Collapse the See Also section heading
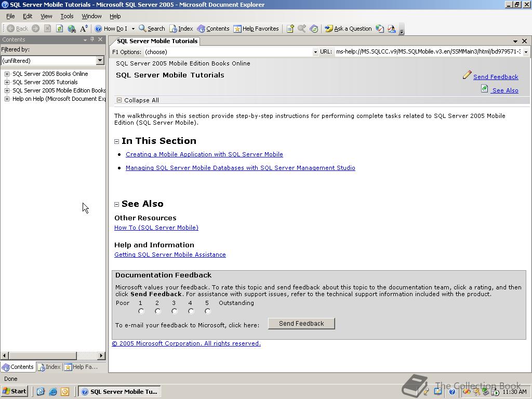This screenshot has height=399, width=532. [116, 204]
